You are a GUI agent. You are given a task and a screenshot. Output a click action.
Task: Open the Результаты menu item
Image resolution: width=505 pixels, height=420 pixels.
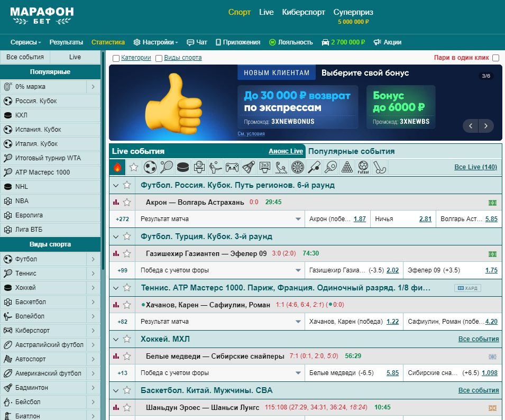pos(66,42)
